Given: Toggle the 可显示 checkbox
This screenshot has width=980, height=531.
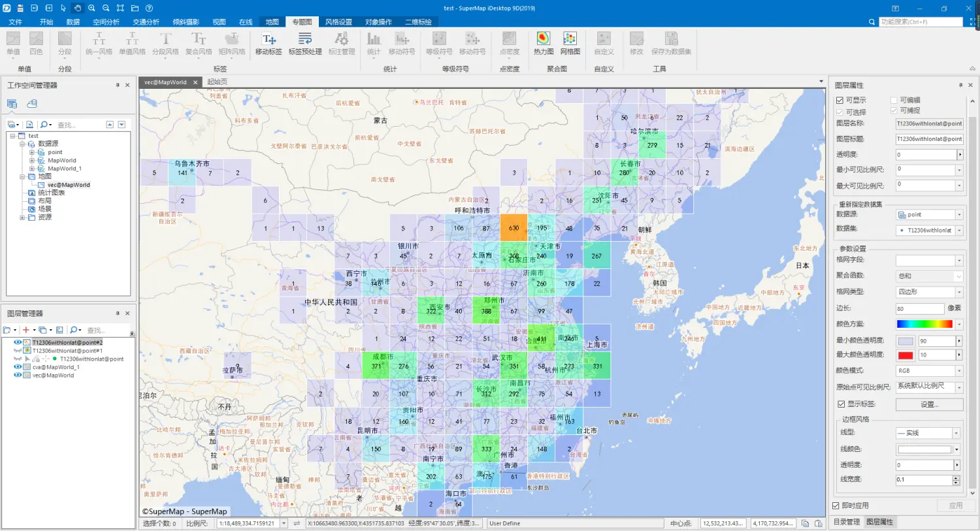Looking at the screenshot, I should tap(840, 101).
